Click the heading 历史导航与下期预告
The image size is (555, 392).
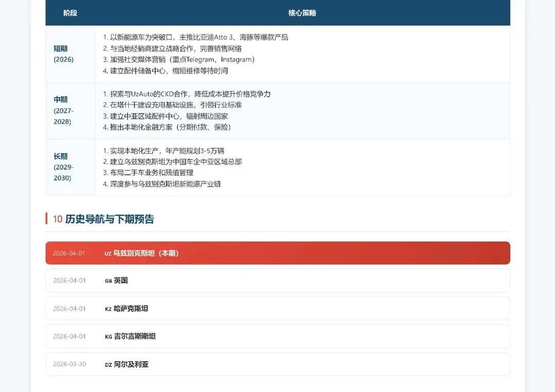click(x=109, y=219)
